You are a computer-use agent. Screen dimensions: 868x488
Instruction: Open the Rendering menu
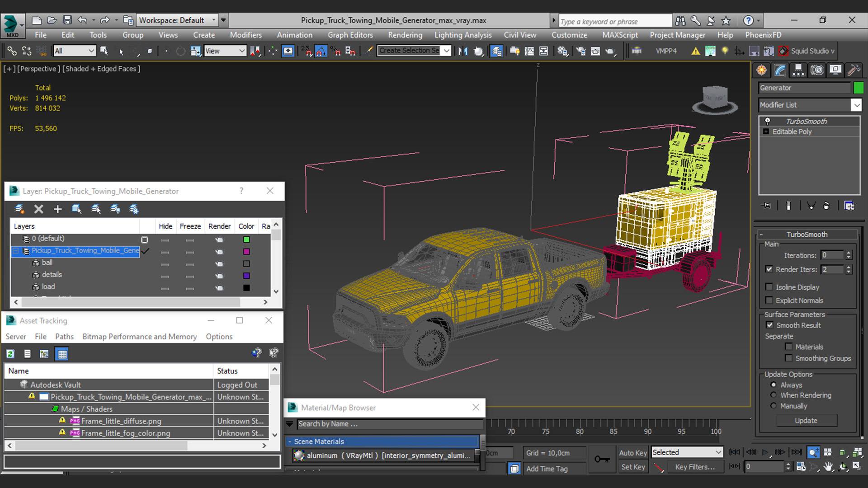pos(405,35)
